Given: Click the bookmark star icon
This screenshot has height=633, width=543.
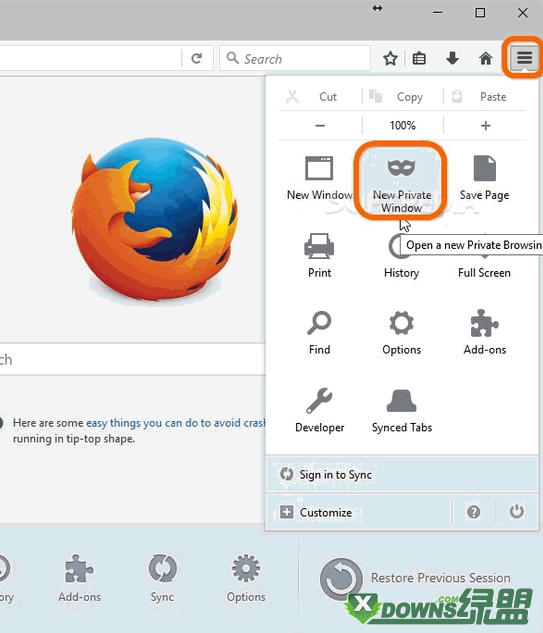Looking at the screenshot, I should pyautogui.click(x=390, y=59).
